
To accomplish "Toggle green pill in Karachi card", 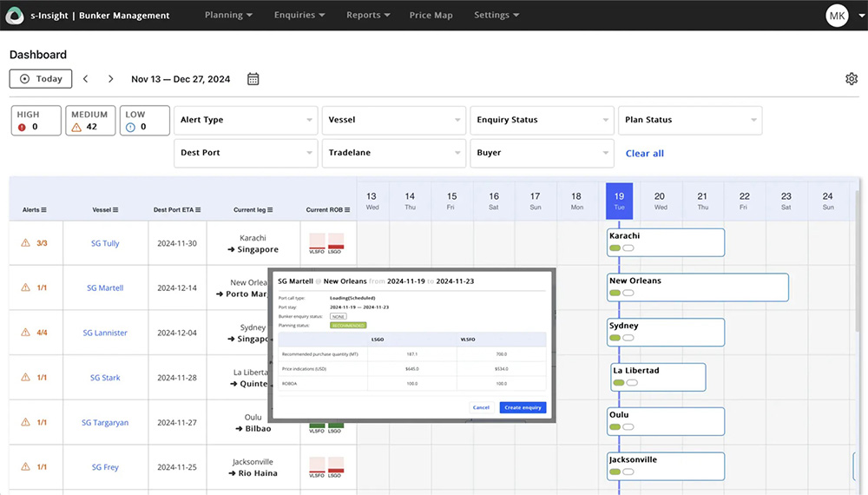I will pyautogui.click(x=615, y=248).
